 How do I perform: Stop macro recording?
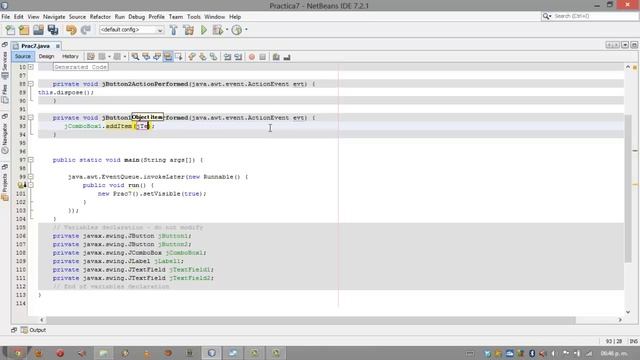(262, 57)
